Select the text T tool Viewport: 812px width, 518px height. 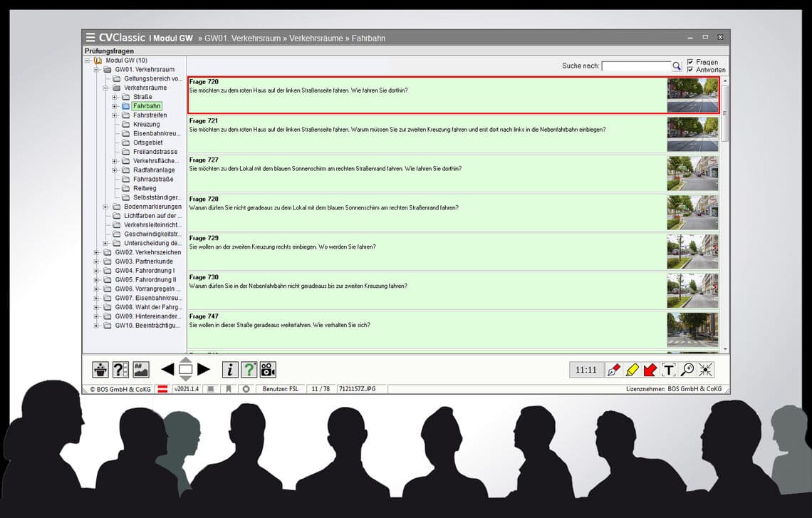[x=669, y=370]
